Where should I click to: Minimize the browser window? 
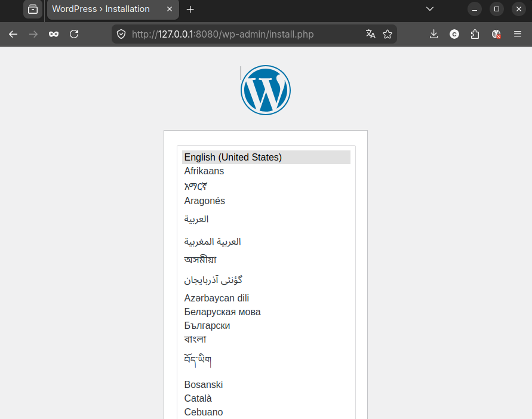[475, 9]
